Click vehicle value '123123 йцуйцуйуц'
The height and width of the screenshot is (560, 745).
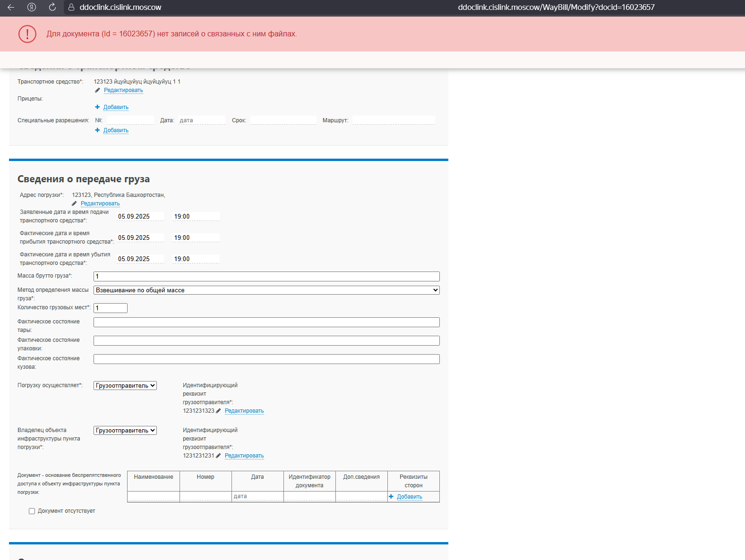pos(137,82)
